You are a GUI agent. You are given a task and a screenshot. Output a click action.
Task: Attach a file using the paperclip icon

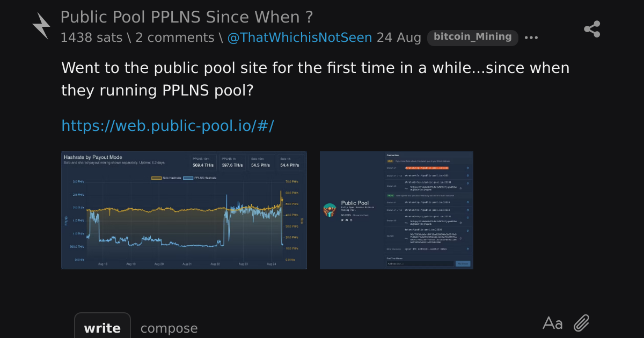(582, 323)
